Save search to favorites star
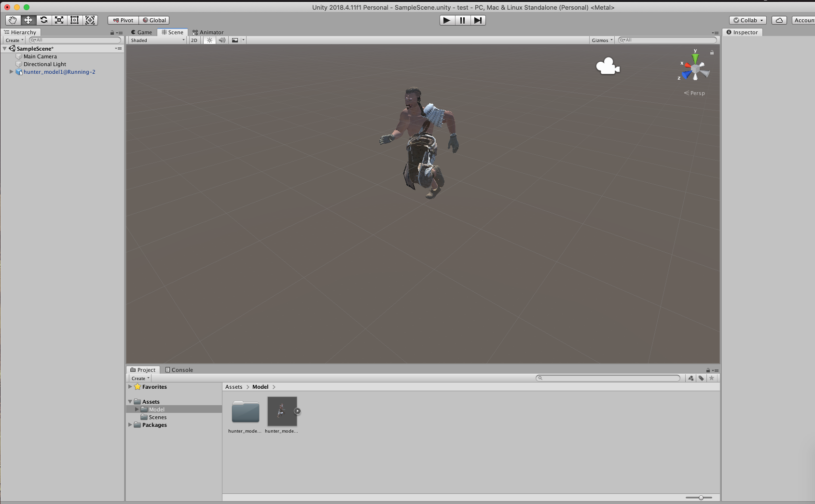815x504 pixels. pos(711,378)
